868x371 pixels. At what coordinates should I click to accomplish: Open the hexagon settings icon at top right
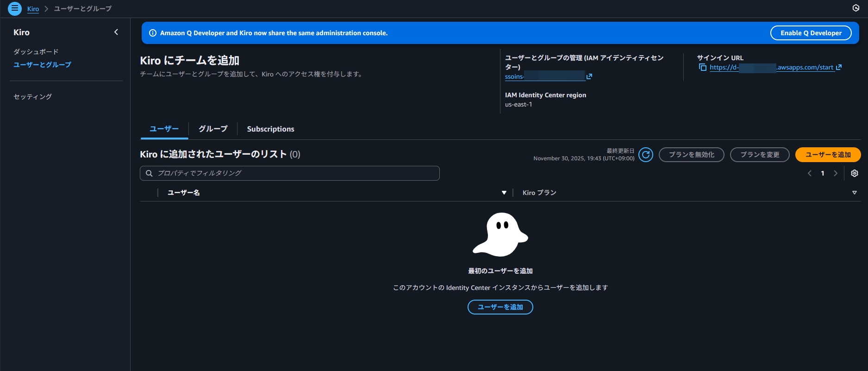coord(856,8)
